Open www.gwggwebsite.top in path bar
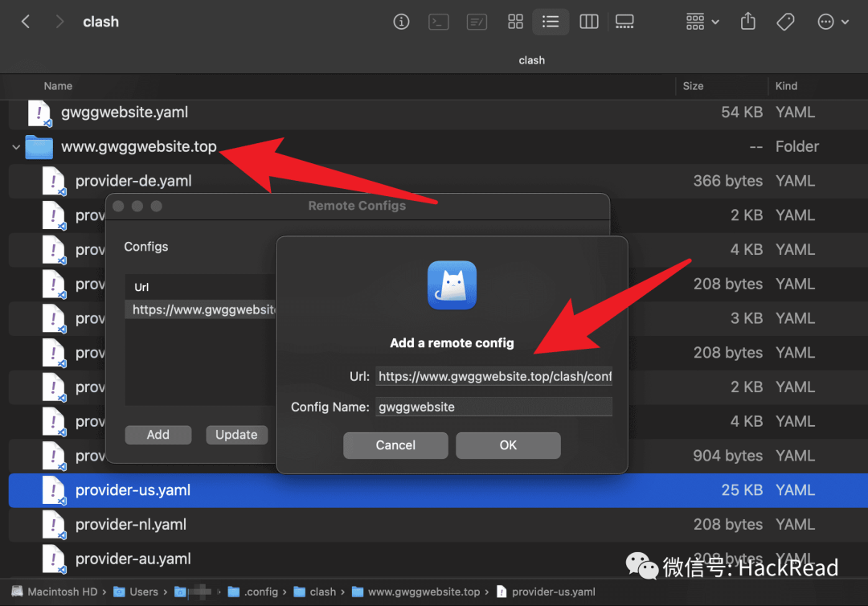The image size is (868, 606). 416,592
